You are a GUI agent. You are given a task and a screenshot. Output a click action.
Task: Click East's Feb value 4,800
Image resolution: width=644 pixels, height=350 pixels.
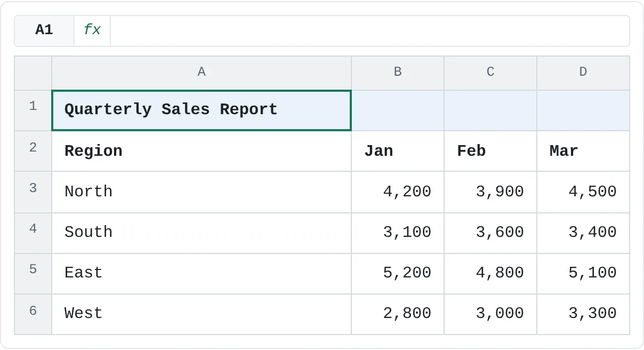coord(490,274)
